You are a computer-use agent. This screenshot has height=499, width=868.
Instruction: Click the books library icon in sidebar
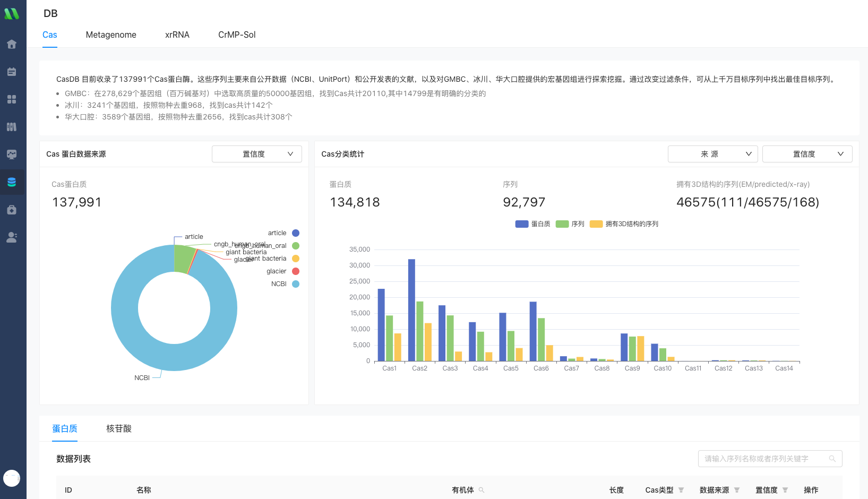12,127
